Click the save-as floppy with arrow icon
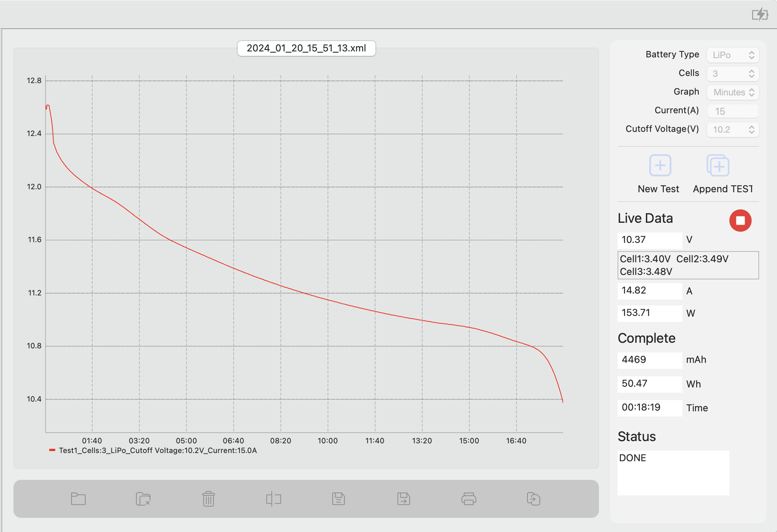This screenshot has width=777, height=532. 403,499
